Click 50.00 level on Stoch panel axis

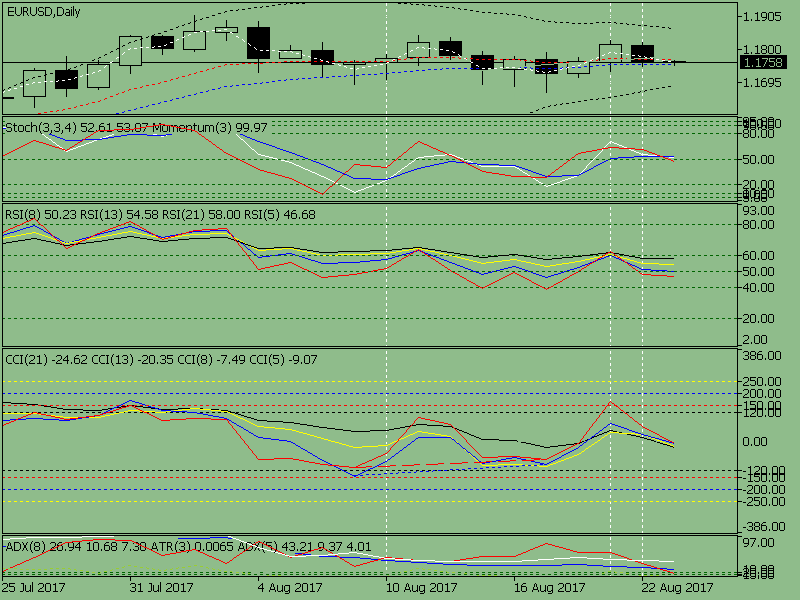pyautogui.click(x=758, y=160)
